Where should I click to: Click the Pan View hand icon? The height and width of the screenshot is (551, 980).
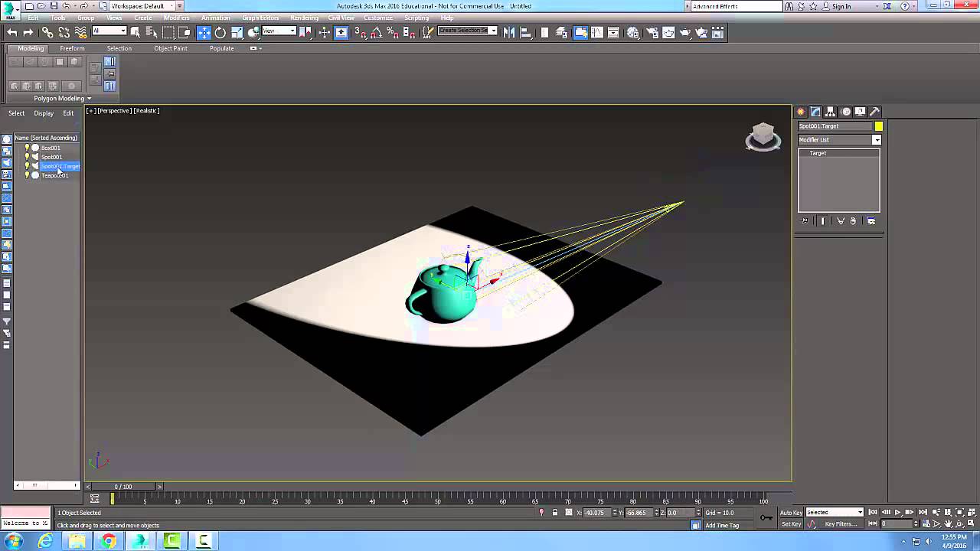948,524
